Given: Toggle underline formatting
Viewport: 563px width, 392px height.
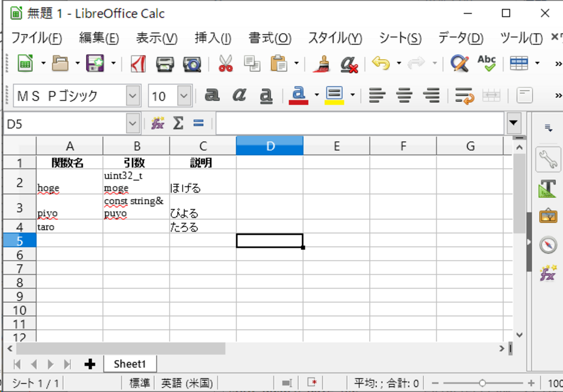Looking at the screenshot, I should point(267,95).
